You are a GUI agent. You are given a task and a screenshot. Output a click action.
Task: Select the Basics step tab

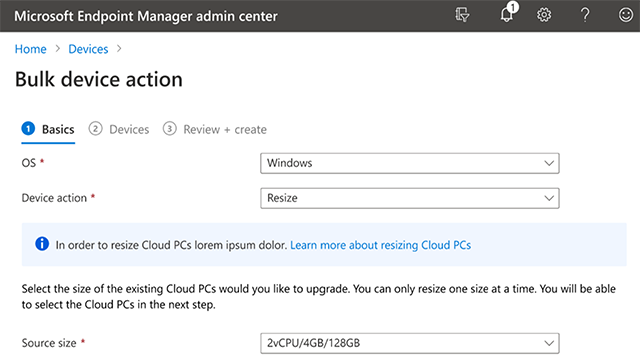click(x=48, y=129)
